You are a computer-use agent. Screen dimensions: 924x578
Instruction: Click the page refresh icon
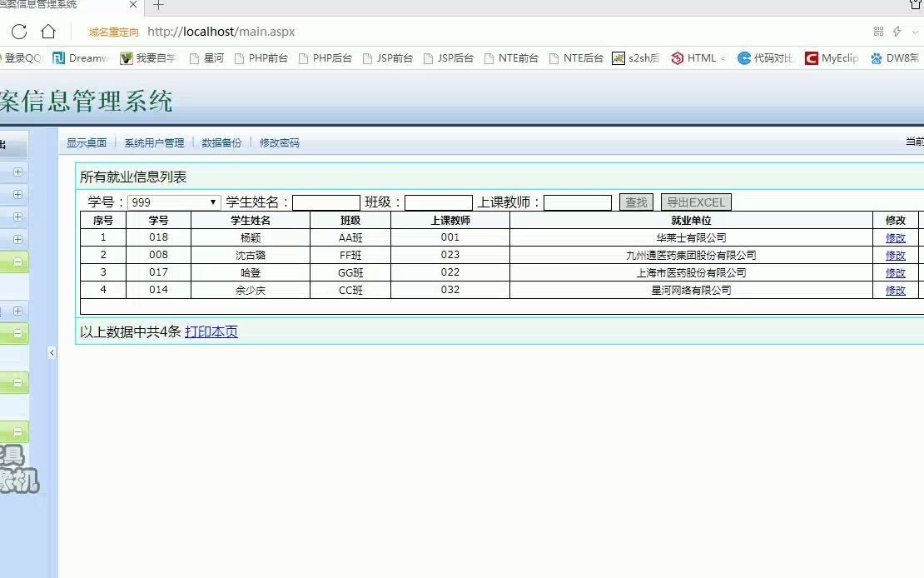[x=17, y=31]
